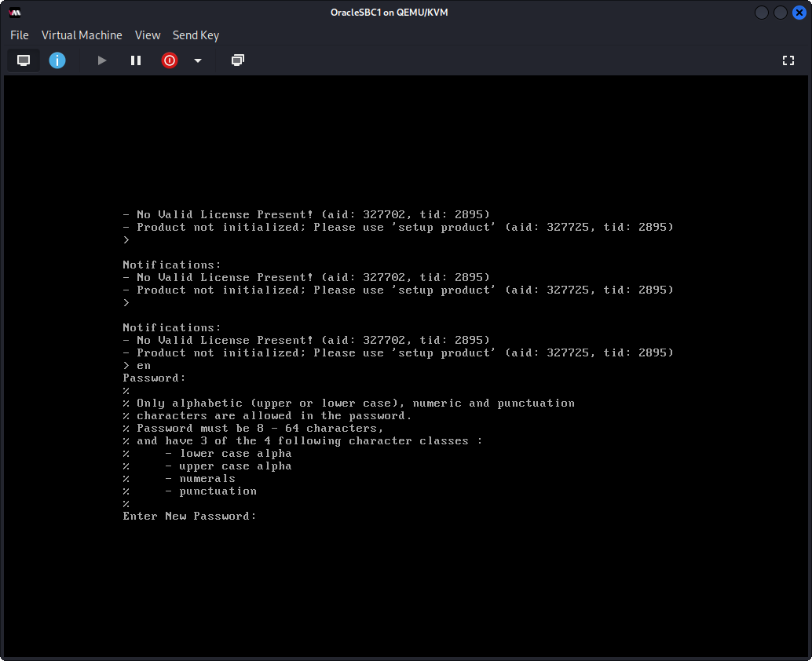Expand the shutdown options dropdown arrow
Viewport: 812px width, 661px height.
point(198,60)
